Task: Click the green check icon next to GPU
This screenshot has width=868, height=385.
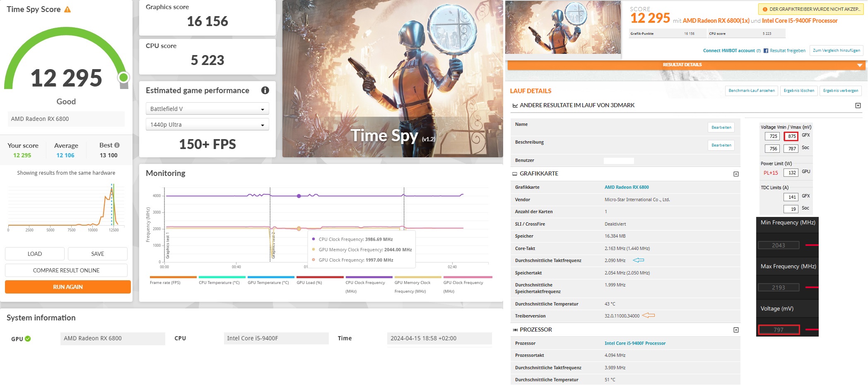Action: 28,339
